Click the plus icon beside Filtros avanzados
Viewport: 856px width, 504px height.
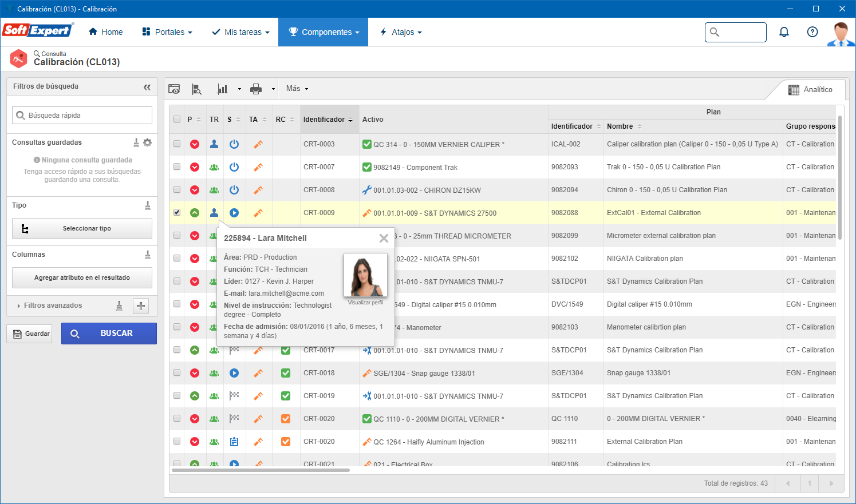click(x=141, y=306)
